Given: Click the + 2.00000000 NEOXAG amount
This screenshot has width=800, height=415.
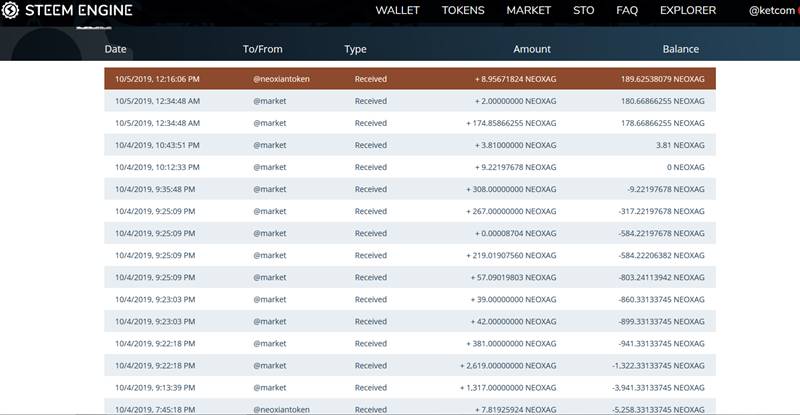Looking at the screenshot, I should pos(515,101).
